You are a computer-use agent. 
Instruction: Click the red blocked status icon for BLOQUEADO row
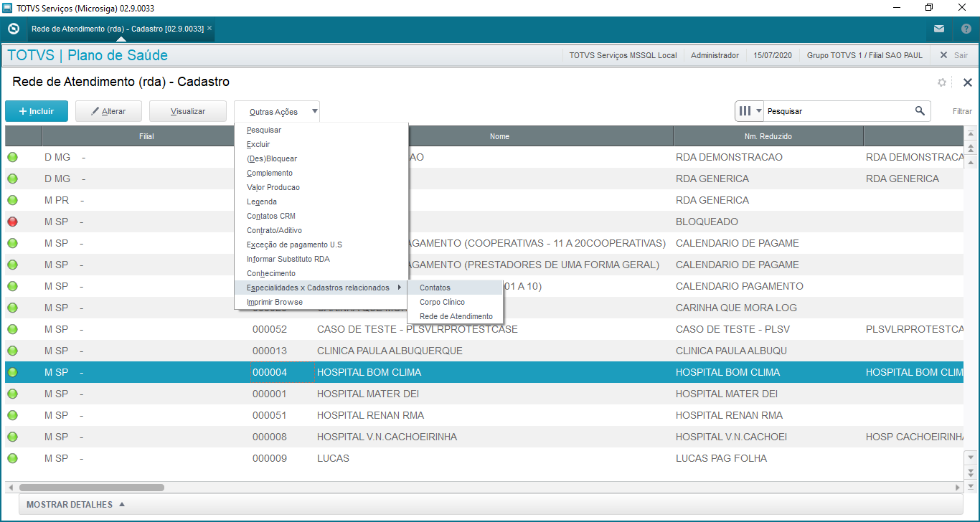pyautogui.click(x=13, y=222)
